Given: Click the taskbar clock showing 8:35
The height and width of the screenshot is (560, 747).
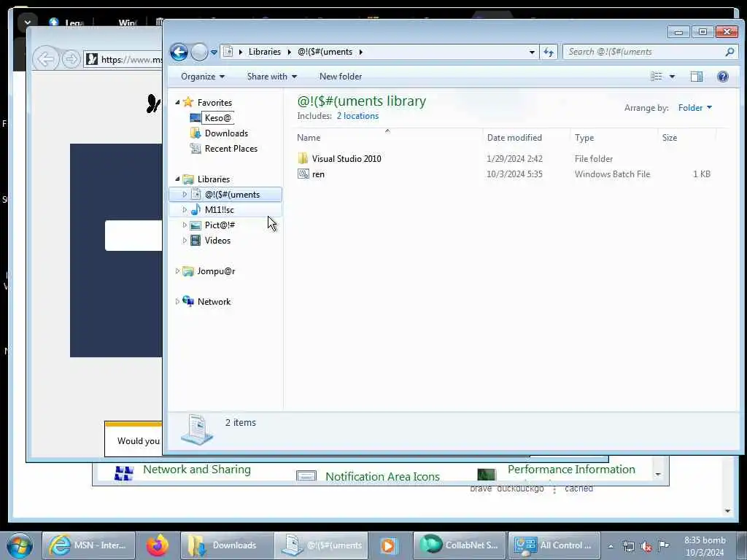Looking at the screenshot, I should [x=705, y=546].
